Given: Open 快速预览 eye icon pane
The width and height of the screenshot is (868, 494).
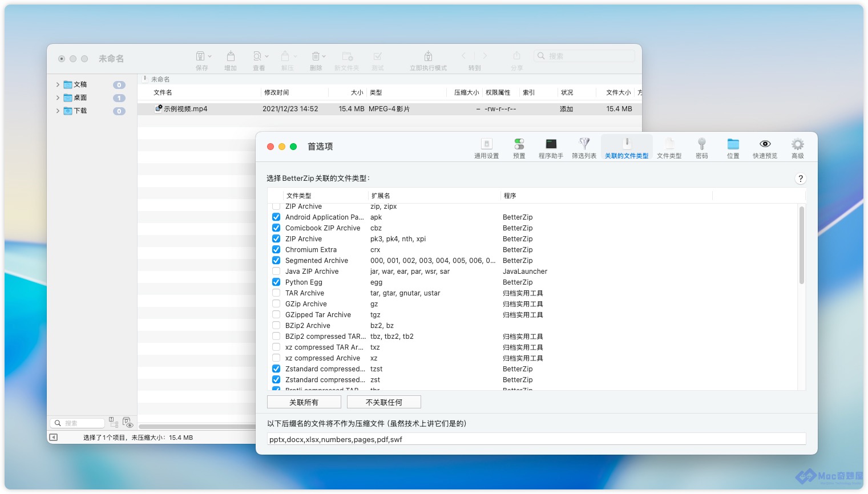Looking at the screenshot, I should coord(765,144).
